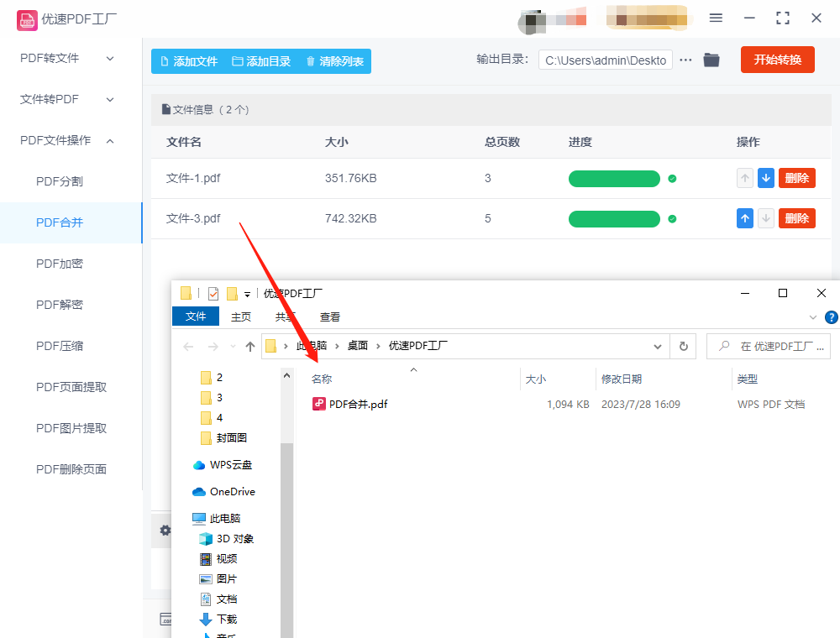Viewport: 840px width, 638px height.
Task: Open folder 2 in Explorer sidebar
Action: (x=212, y=378)
